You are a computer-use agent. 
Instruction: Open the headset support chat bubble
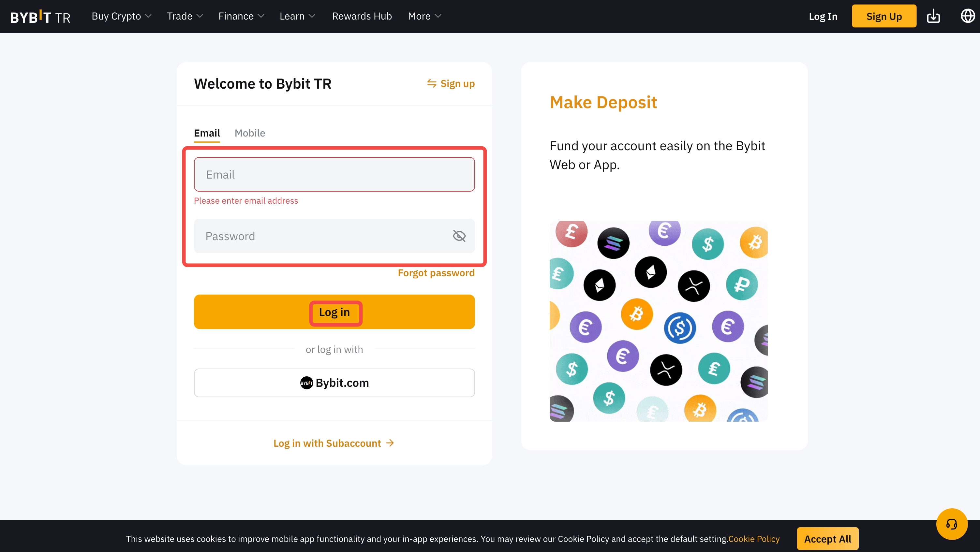pos(951,524)
